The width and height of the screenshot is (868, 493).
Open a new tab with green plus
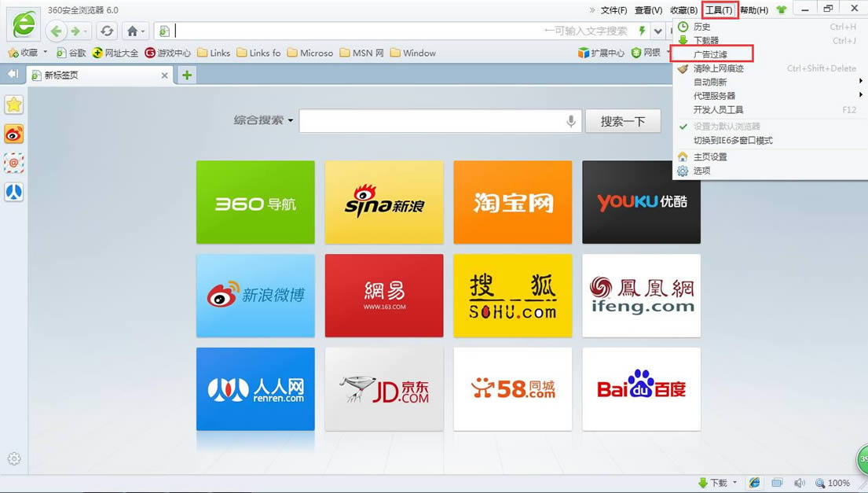click(187, 75)
